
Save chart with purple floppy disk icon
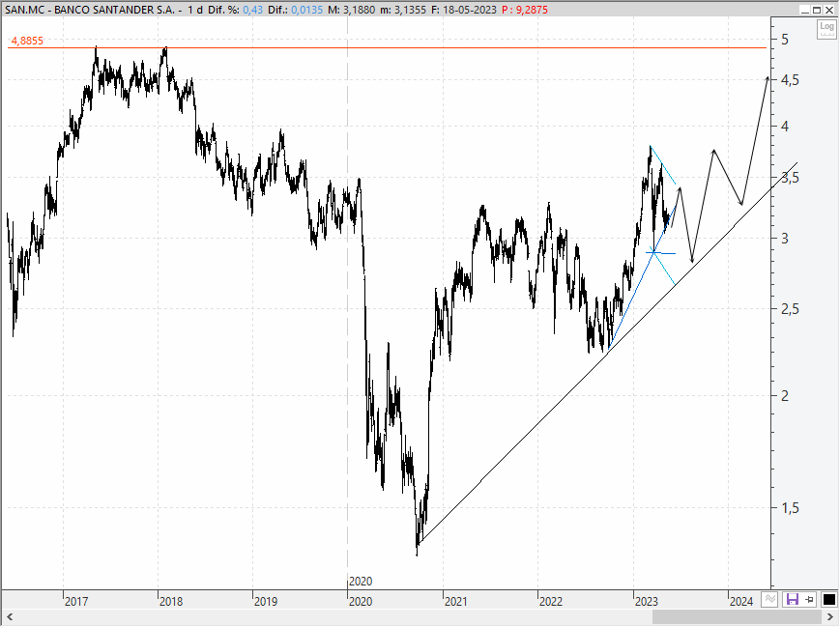coord(792,599)
